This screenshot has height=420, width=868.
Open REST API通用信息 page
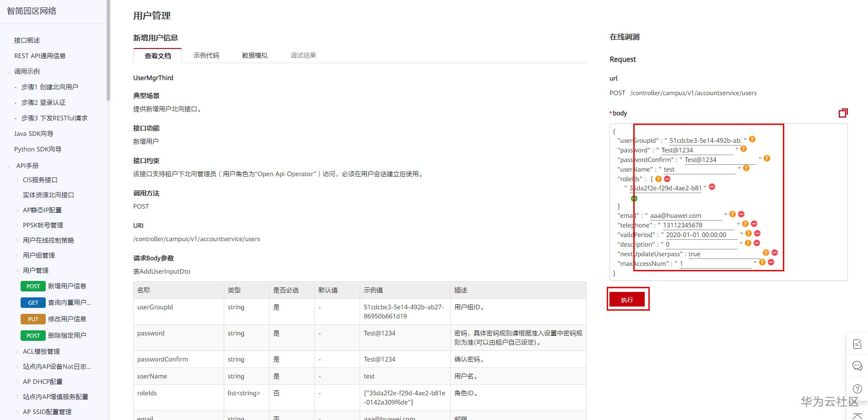(40, 56)
